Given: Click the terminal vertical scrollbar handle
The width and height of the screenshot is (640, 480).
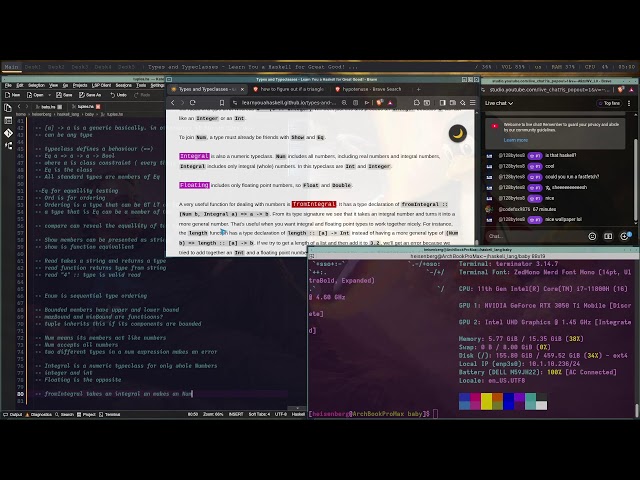Looking at the screenshot, I should coord(636,411).
